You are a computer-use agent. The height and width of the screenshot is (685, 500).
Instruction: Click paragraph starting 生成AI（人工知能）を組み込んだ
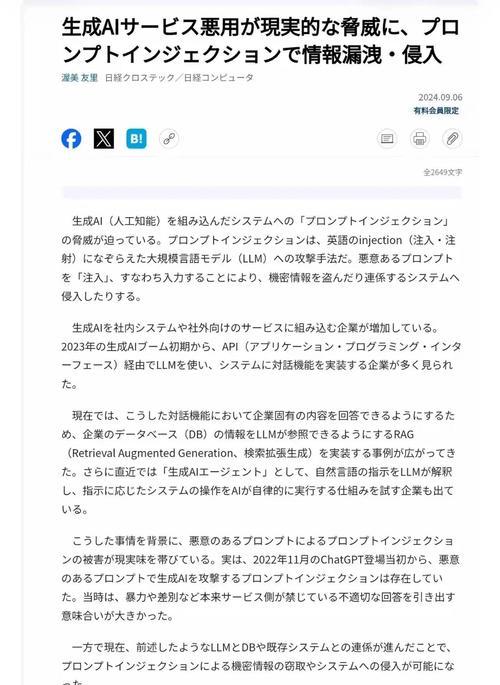(261, 259)
